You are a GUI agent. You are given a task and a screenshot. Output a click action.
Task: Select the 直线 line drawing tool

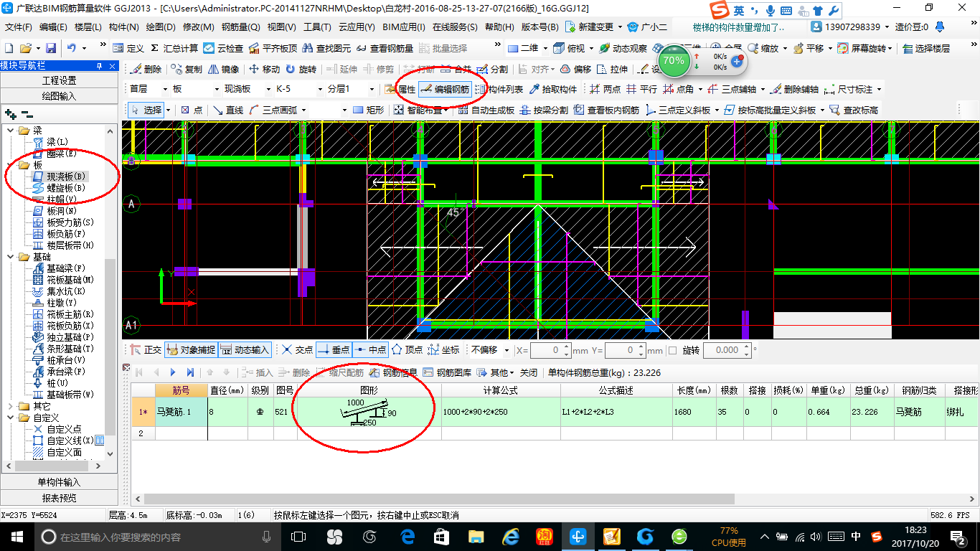coord(227,110)
